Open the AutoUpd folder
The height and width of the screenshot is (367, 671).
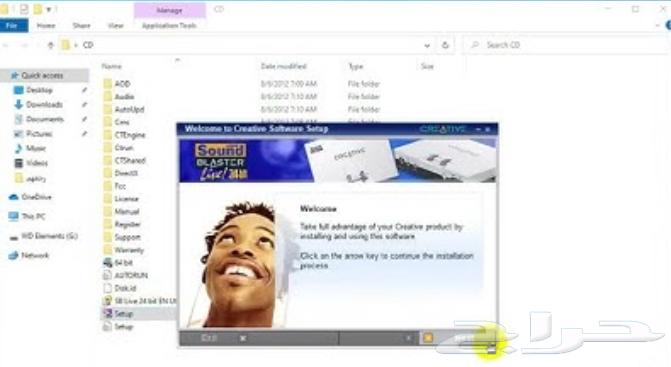[129, 110]
